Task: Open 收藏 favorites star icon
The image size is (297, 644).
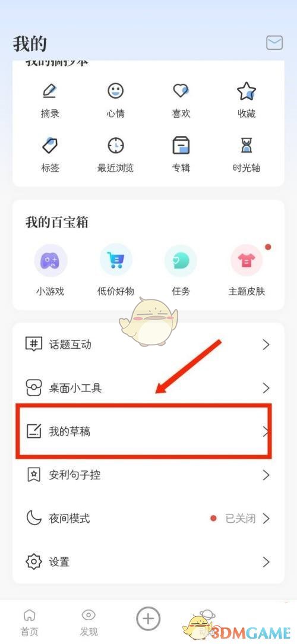Action: click(247, 91)
